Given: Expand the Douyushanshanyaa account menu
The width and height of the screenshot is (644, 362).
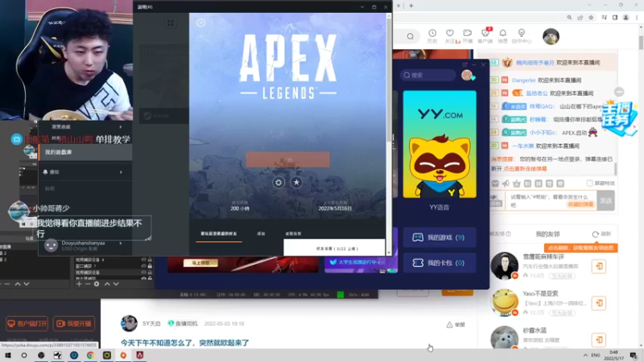Looking at the screenshot, I should pos(120,244).
